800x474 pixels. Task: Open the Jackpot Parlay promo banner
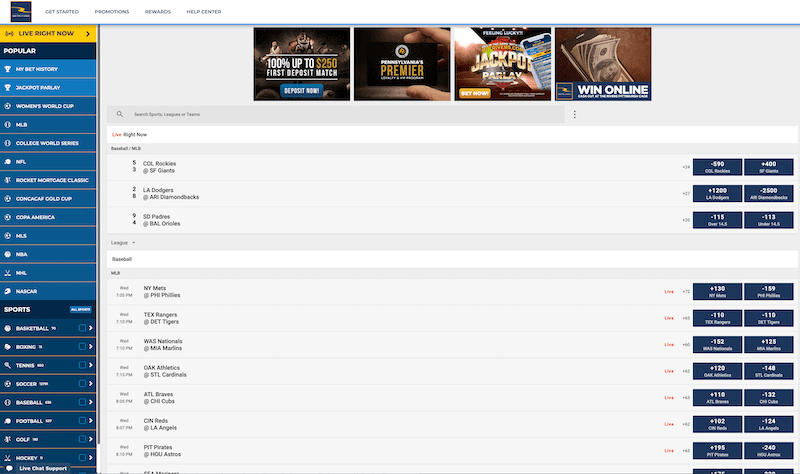pos(503,64)
